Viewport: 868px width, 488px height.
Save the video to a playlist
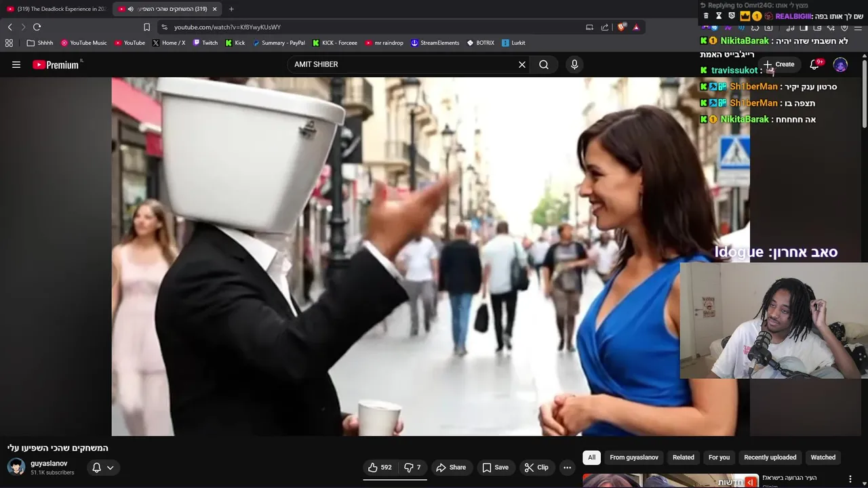(495, 467)
